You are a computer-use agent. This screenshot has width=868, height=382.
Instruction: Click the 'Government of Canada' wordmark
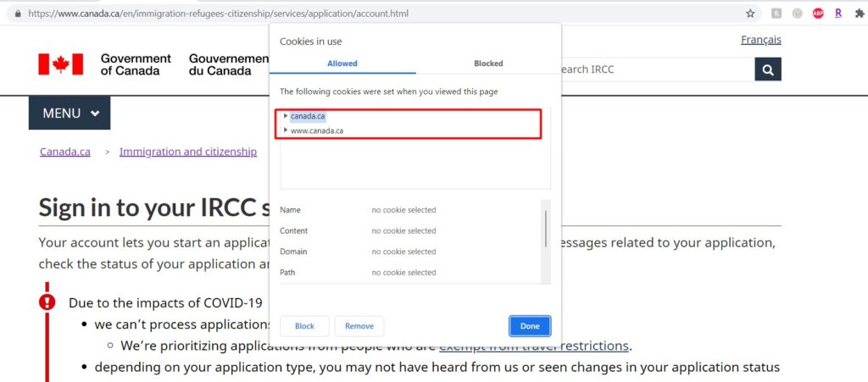[x=136, y=64]
